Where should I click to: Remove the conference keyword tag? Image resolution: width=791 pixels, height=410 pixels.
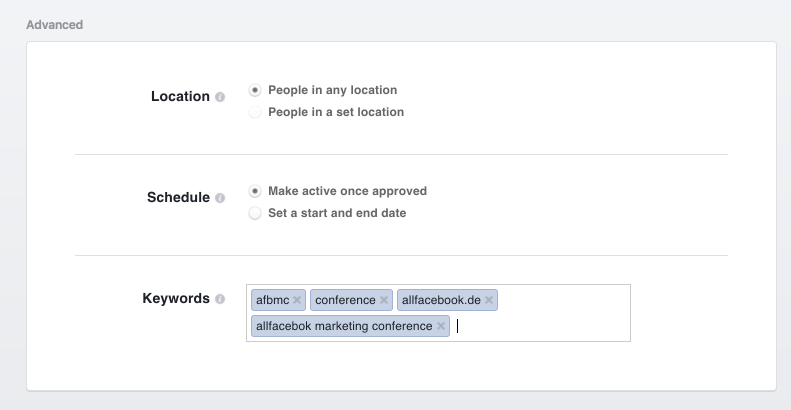(x=384, y=300)
